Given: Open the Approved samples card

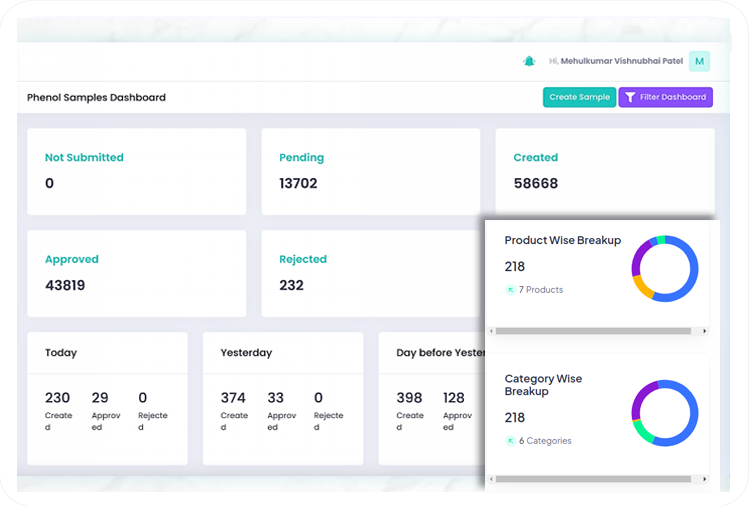Looking at the screenshot, I should click(x=136, y=273).
